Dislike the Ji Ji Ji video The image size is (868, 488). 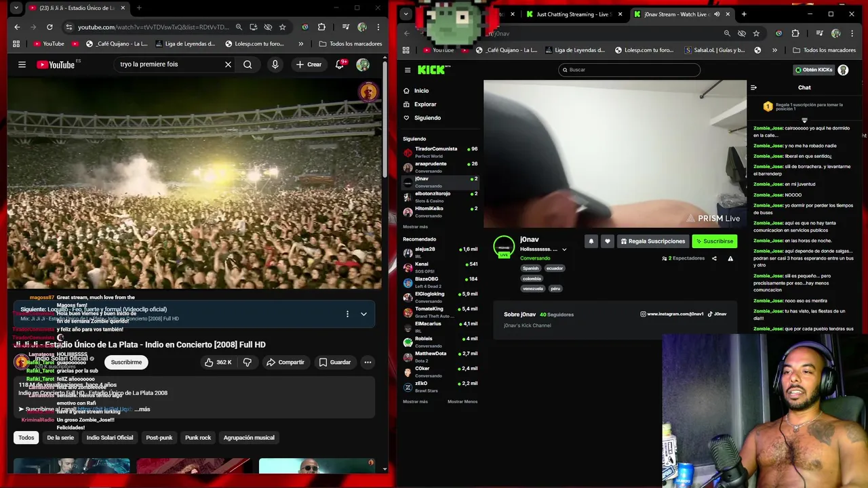248,362
